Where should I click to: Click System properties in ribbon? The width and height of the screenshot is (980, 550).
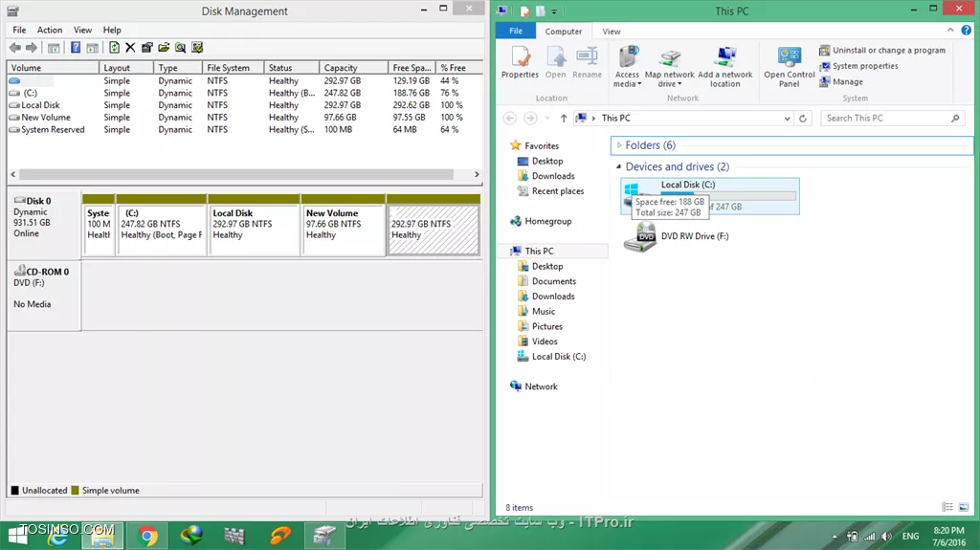[x=858, y=66]
